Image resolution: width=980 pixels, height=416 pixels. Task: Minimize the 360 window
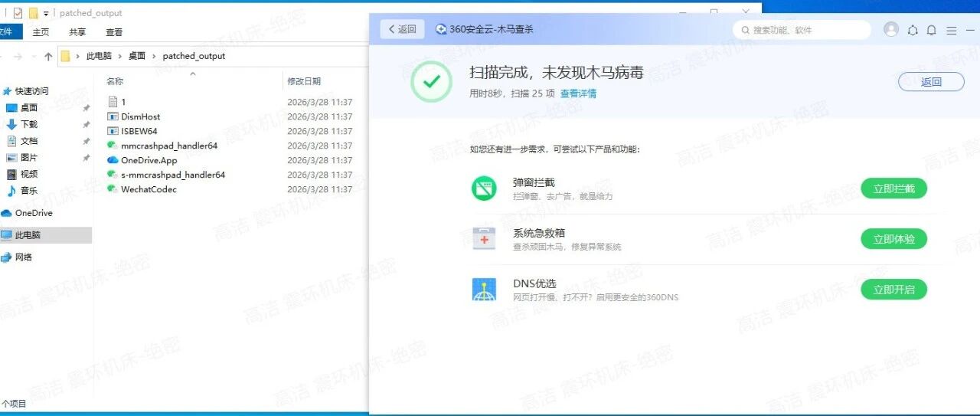tap(970, 30)
